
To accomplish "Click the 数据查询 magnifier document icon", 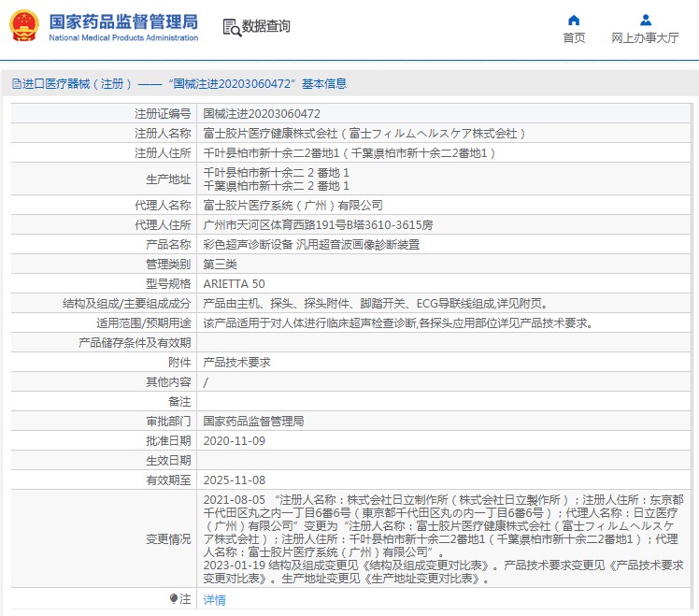I will point(232,27).
